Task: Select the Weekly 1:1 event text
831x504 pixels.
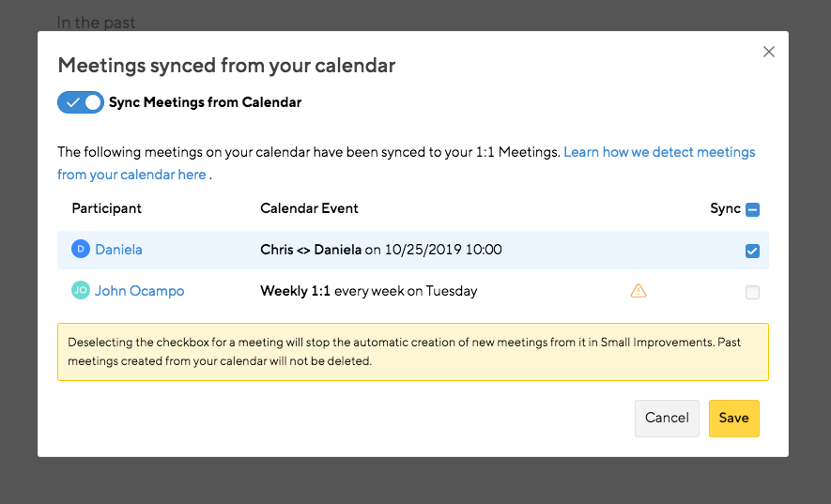Action: click(x=368, y=291)
